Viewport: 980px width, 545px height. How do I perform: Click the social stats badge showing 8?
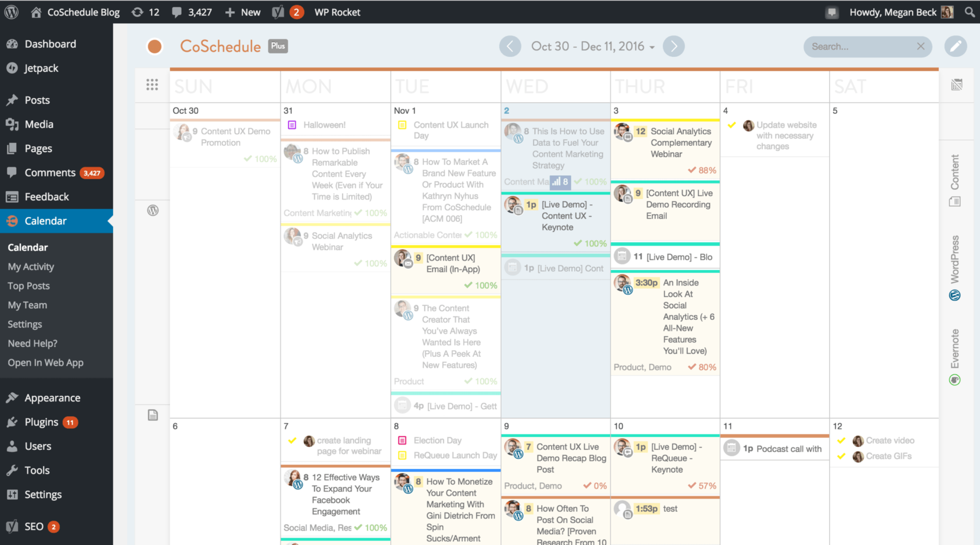(x=560, y=182)
